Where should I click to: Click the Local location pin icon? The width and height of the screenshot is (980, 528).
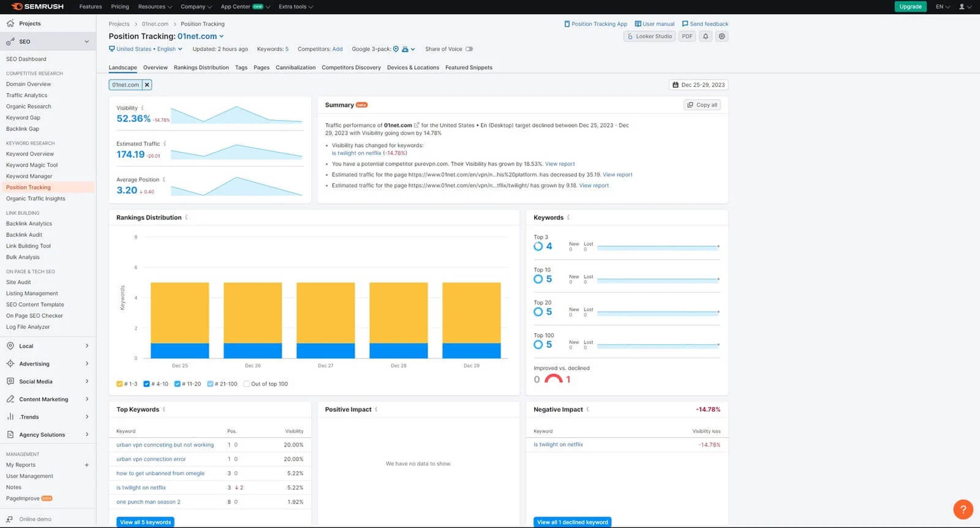10,346
